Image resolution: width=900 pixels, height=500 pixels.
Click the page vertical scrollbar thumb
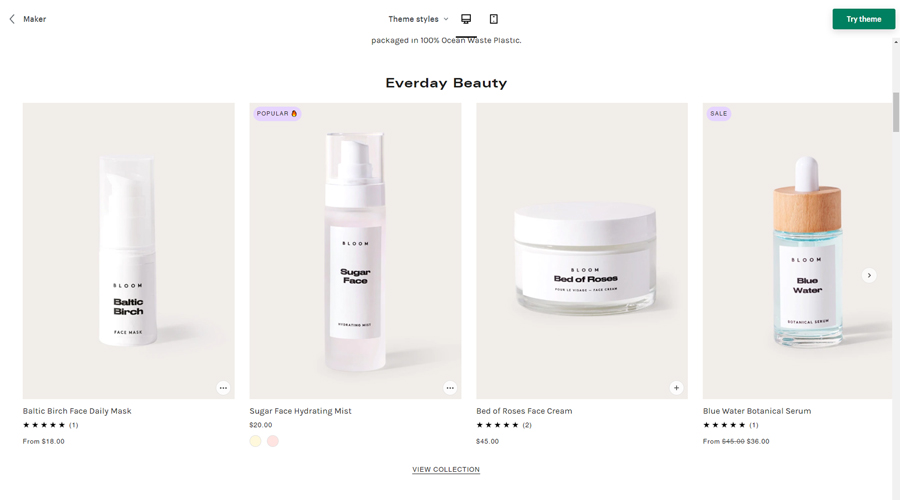pyautogui.click(x=895, y=112)
